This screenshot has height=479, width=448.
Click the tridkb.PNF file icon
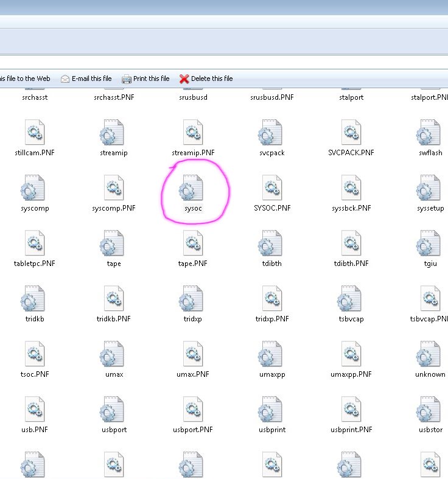pos(114,298)
